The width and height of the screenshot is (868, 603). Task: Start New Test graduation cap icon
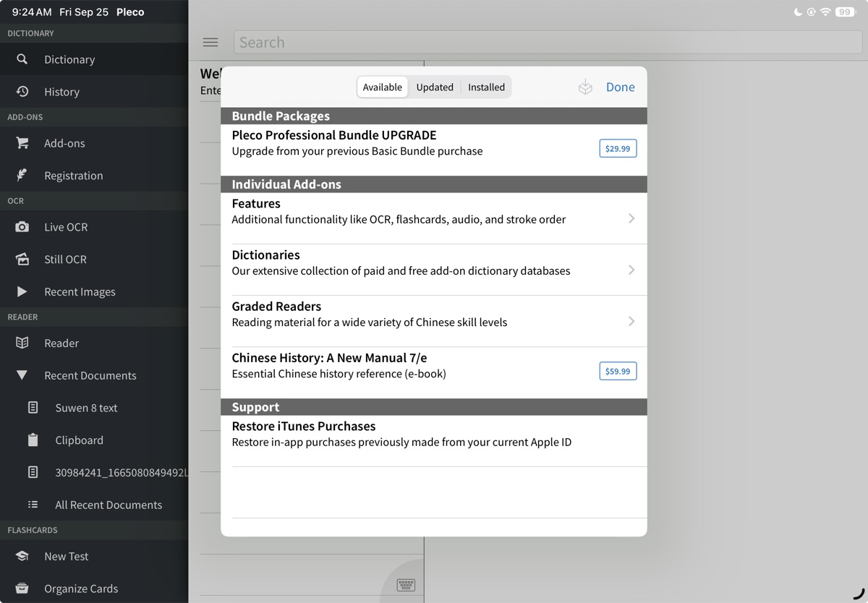tap(22, 556)
